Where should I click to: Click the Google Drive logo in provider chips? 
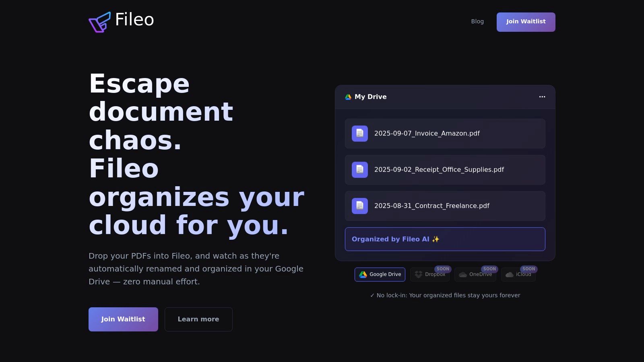pos(363,274)
